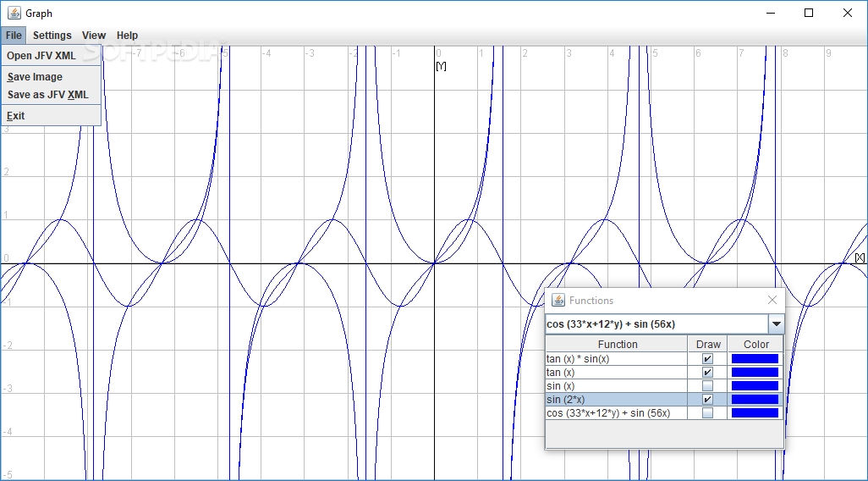Open color swatch for sin (2*x)

pyautogui.click(x=755, y=400)
